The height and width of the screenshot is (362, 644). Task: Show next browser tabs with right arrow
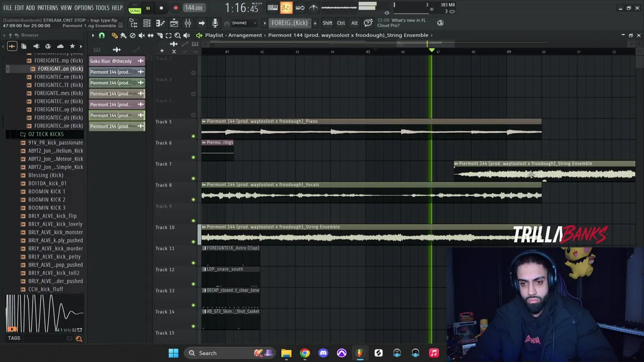pos(81,46)
